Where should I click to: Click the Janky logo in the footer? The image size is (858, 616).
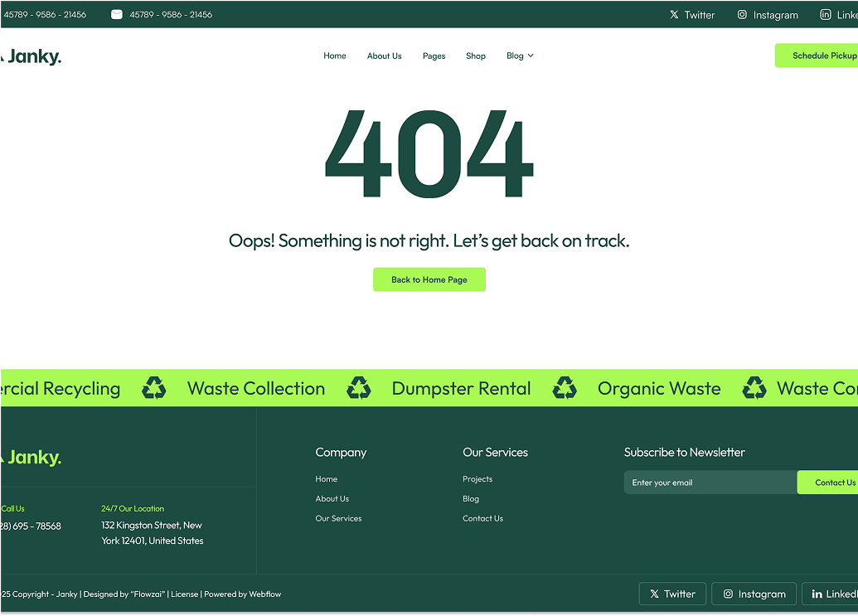[31, 457]
